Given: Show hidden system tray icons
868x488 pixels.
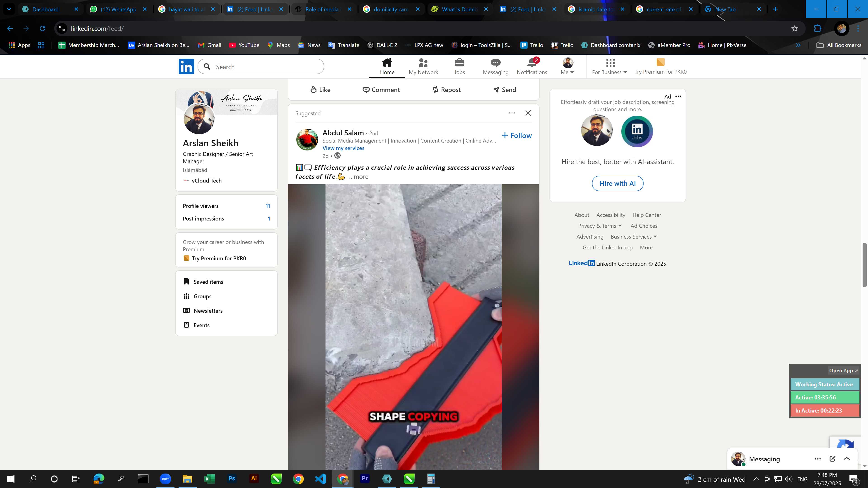Looking at the screenshot, I should click(x=756, y=479).
